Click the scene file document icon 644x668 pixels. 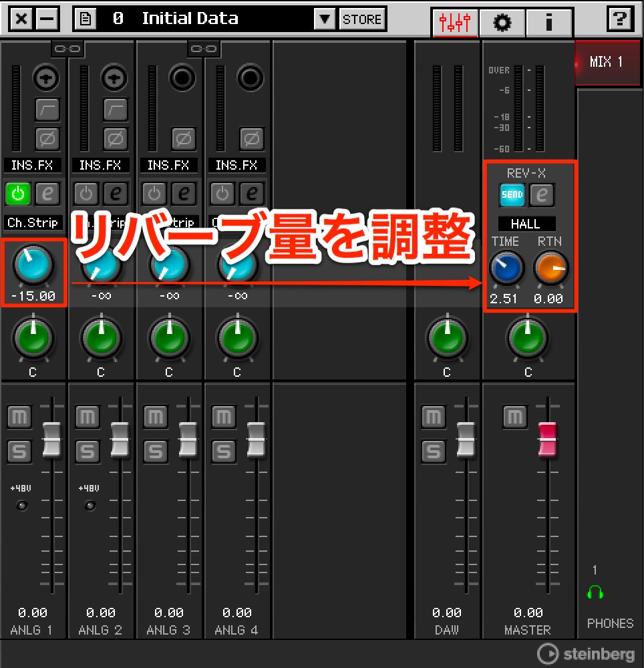point(86,19)
